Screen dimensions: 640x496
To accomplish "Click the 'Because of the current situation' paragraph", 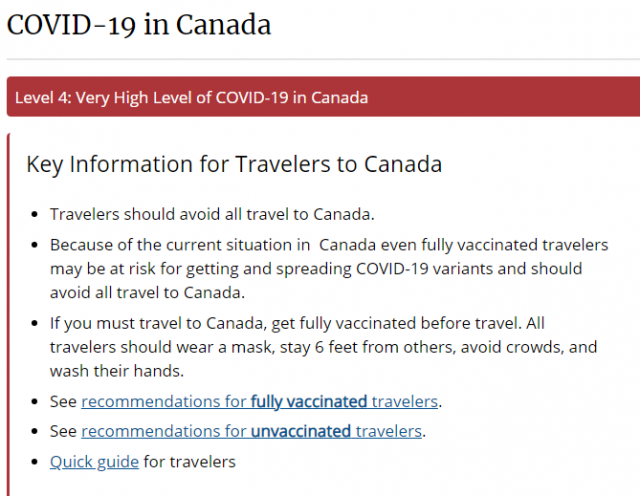I will (x=329, y=269).
